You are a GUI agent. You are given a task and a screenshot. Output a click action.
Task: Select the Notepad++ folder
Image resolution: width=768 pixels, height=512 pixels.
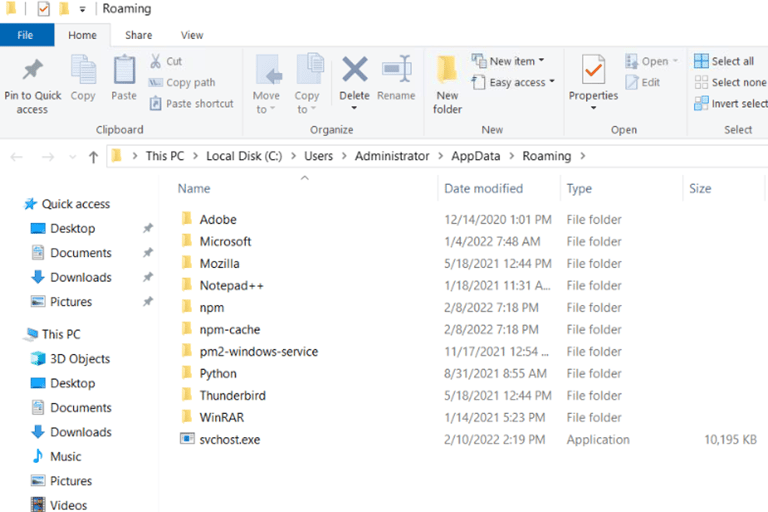[231, 286]
